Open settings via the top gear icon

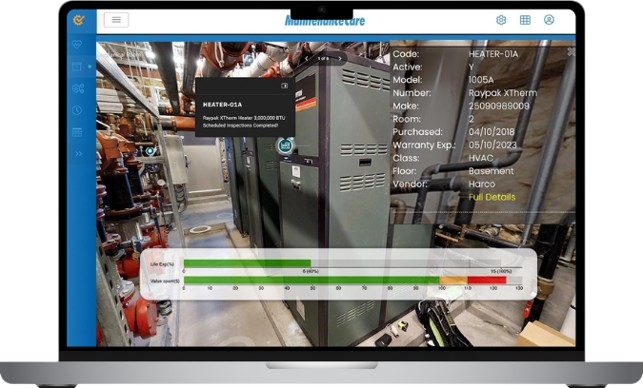point(501,20)
